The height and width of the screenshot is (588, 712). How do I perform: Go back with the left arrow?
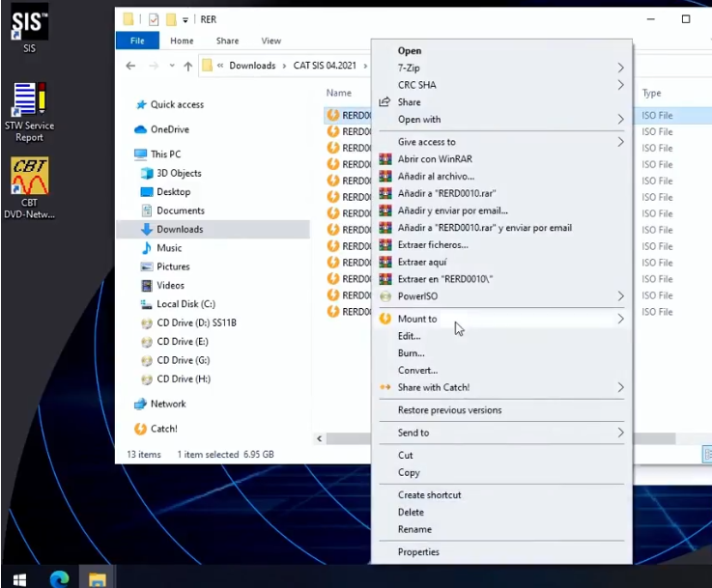(130, 66)
